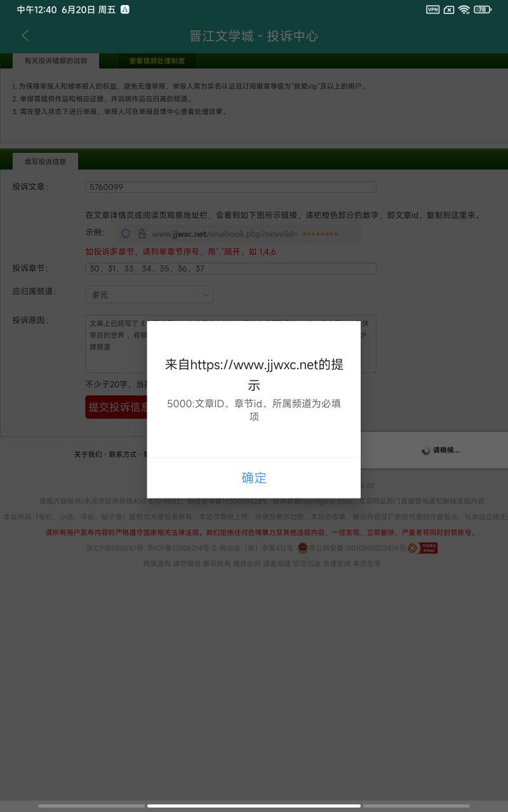This screenshot has height=812, width=508.
Task: Tap the red website security badge in footer
Action: [422, 547]
